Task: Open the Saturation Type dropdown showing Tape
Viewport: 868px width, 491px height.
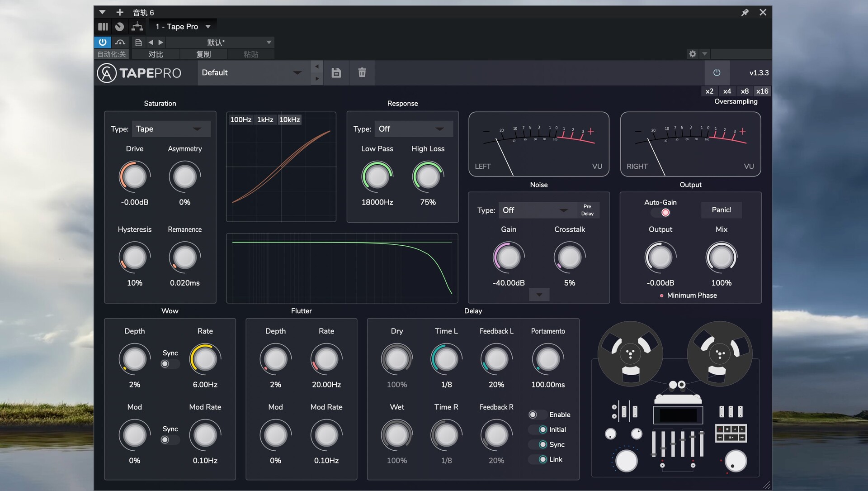Action: pos(171,129)
